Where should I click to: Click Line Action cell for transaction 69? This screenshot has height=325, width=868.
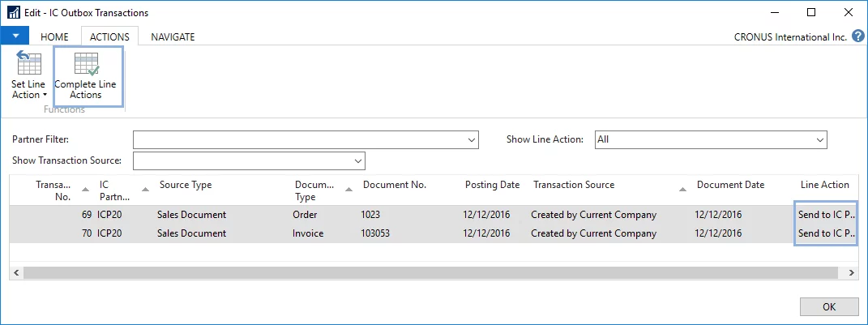pos(826,215)
